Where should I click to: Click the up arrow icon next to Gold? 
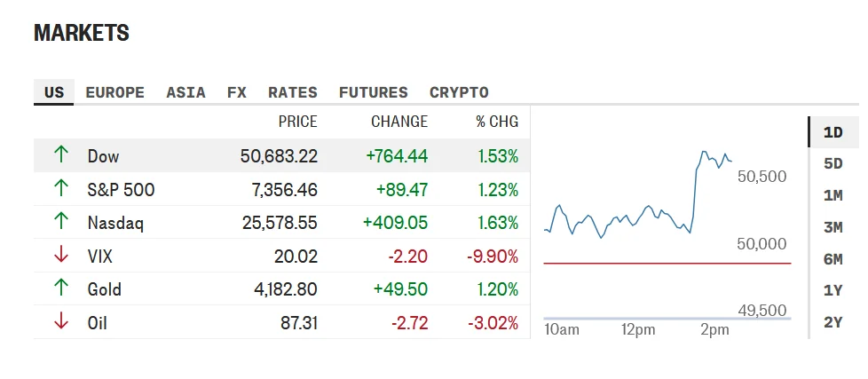pyautogui.click(x=61, y=288)
